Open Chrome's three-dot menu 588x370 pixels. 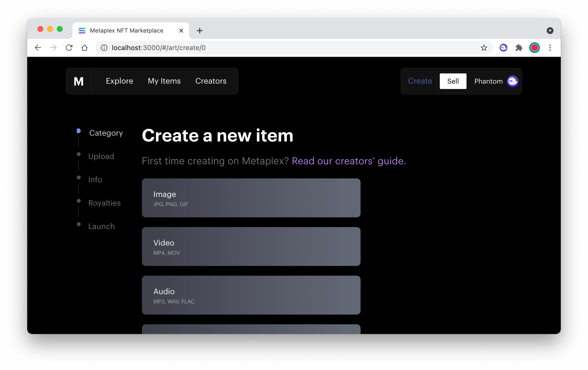point(550,48)
